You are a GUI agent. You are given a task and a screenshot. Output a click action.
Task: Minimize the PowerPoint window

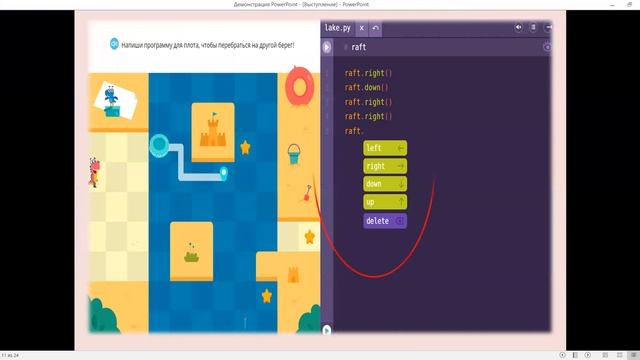612,4
